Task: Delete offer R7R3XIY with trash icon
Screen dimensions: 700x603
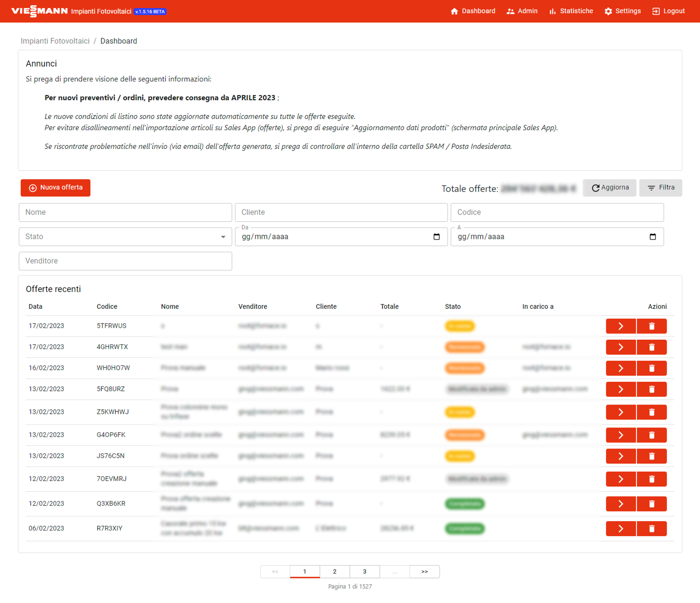Action: (x=652, y=528)
